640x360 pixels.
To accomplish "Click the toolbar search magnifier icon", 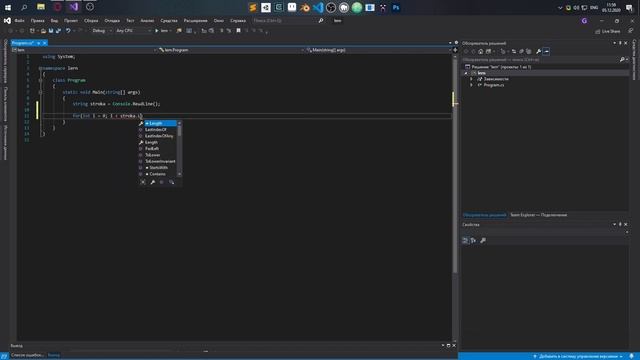I will [x=321, y=20].
